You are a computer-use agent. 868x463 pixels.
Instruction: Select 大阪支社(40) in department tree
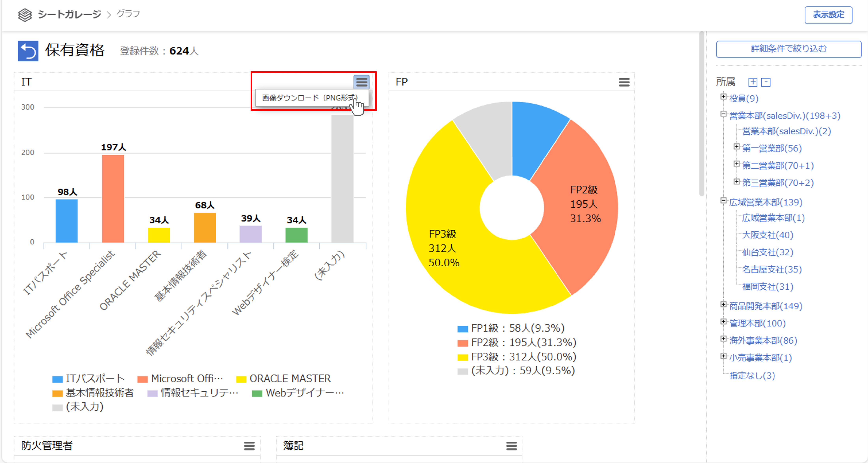(767, 235)
